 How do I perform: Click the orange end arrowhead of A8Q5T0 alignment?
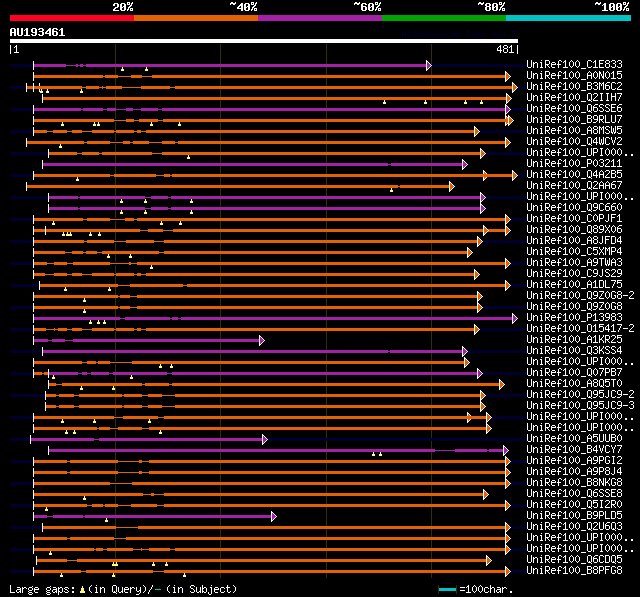[x=502, y=384]
